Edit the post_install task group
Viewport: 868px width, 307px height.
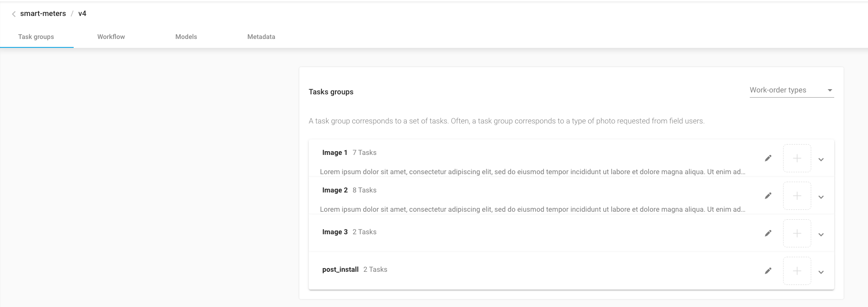(768, 271)
